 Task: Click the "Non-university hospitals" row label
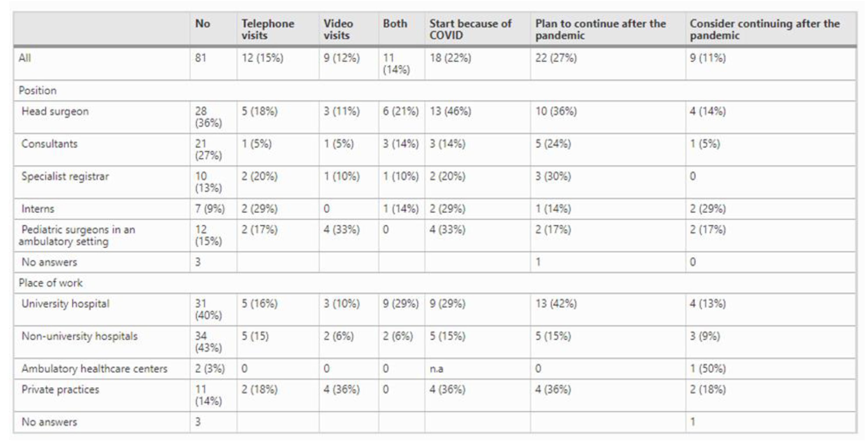(x=79, y=336)
